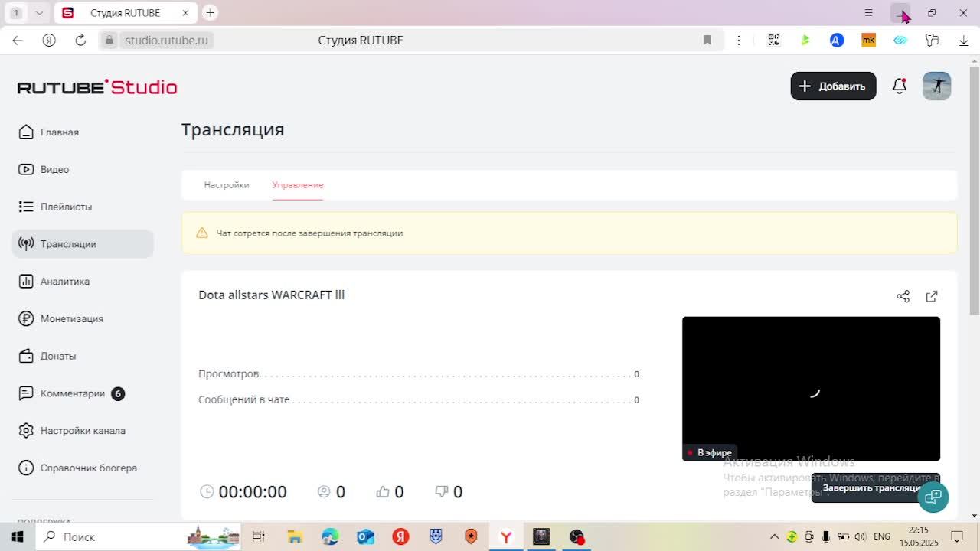The image size is (980, 551).
Task: Click the stream timer clock icon
Action: [207, 491]
